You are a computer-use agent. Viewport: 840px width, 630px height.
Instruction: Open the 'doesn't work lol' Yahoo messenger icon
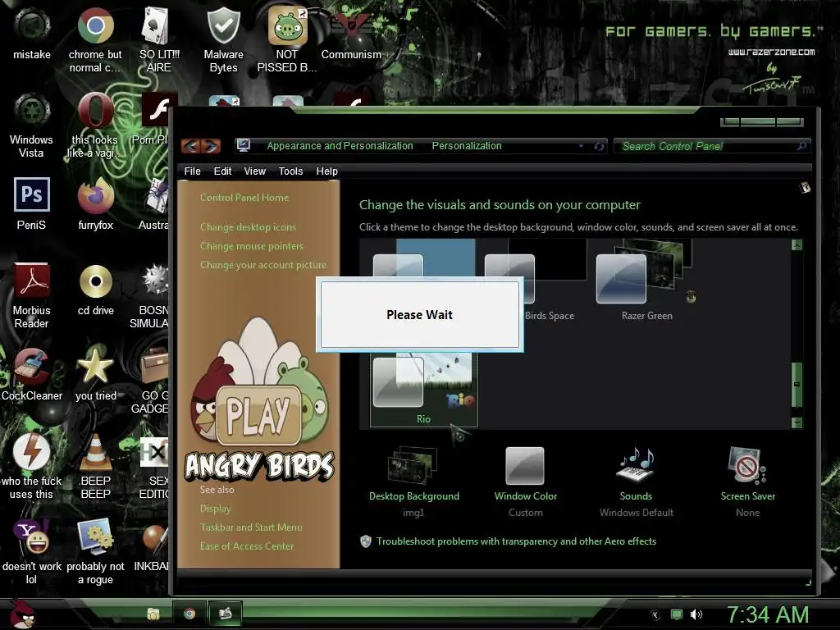click(32, 551)
